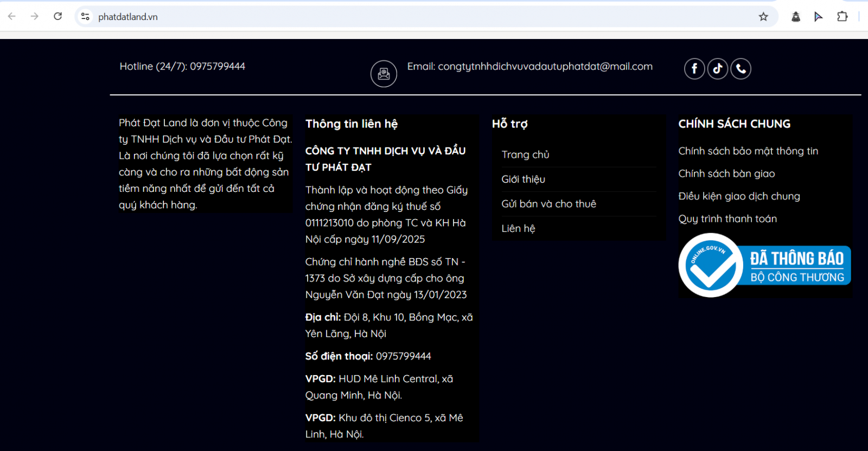Open Quy trình thanh toán link

(x=727, y=219)
